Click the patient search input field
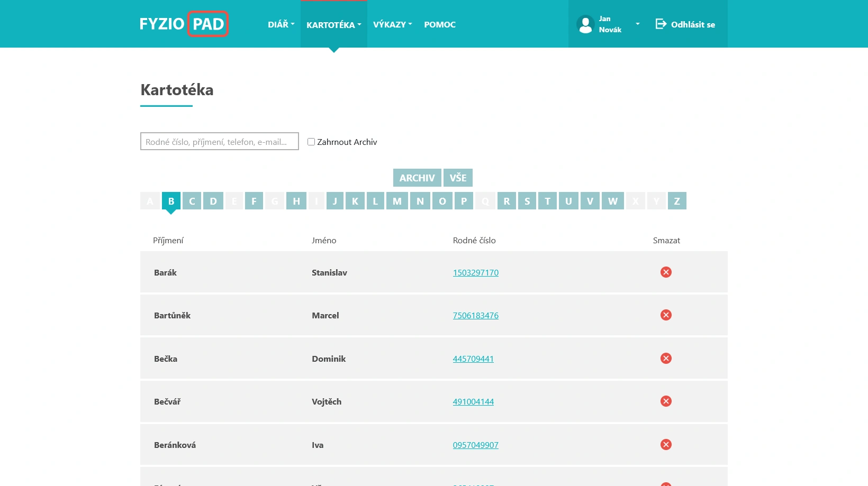The height and width of the screenshot is (486, 868). (219, 141)
